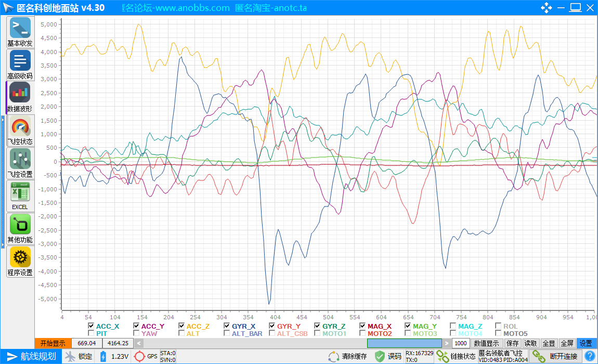Enable the MOTO5 waveform checkbox
Viewport: 598px width, 364px height.
(498, 333)
